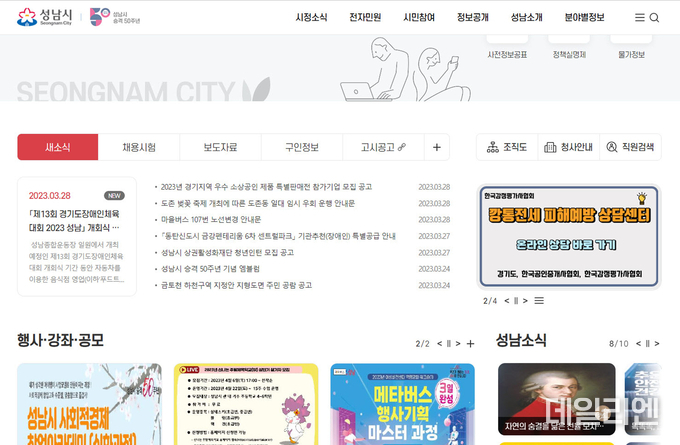Open 성남시 승격 50주년 기념 엠블럼 link
The width and height of the screenshot is (680, 445).
click(210, 269)
